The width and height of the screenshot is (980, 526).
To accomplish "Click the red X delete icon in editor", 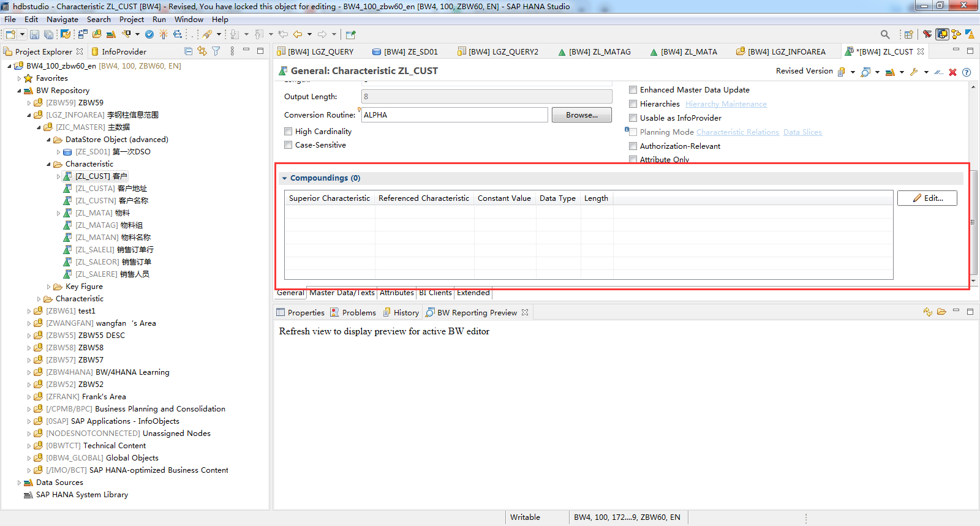I will (x=952, y=72).
